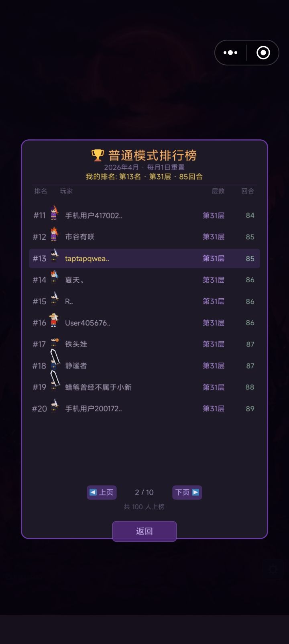Go to next page with 下页
The width and height of the screenshot is (289, 644).
click(x=187, y=492)
